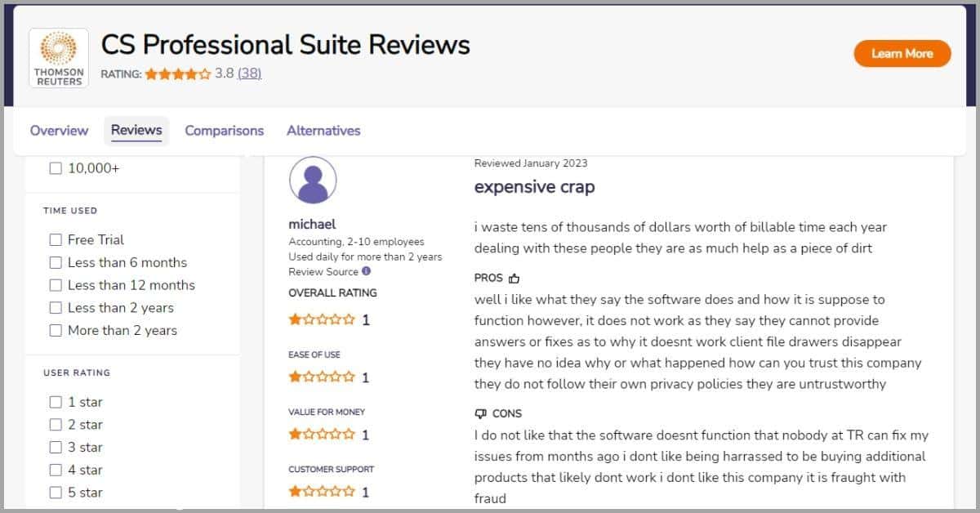Click the PROS thumbs-up icon

click(514, 279)
